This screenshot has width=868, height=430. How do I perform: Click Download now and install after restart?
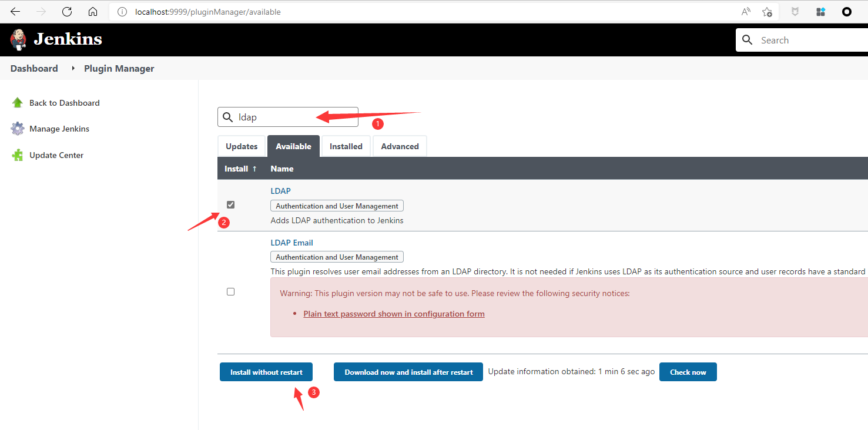408,372
